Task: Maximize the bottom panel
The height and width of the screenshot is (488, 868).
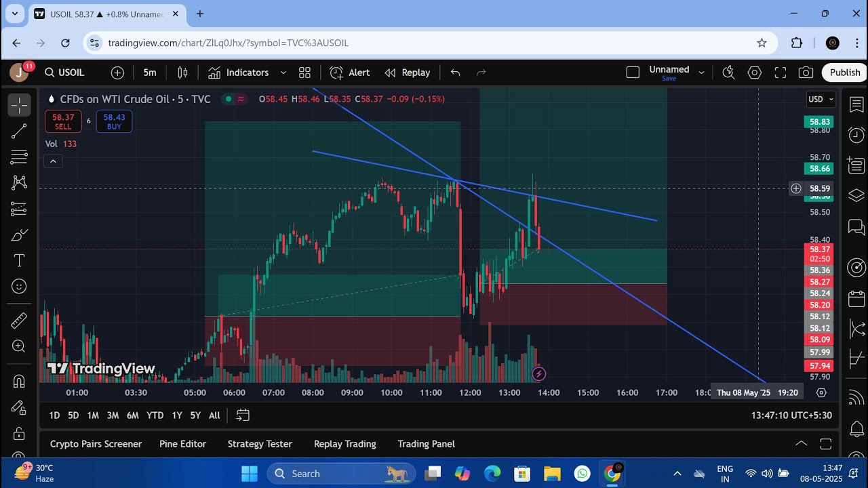Action: click(x=825, y=444)
